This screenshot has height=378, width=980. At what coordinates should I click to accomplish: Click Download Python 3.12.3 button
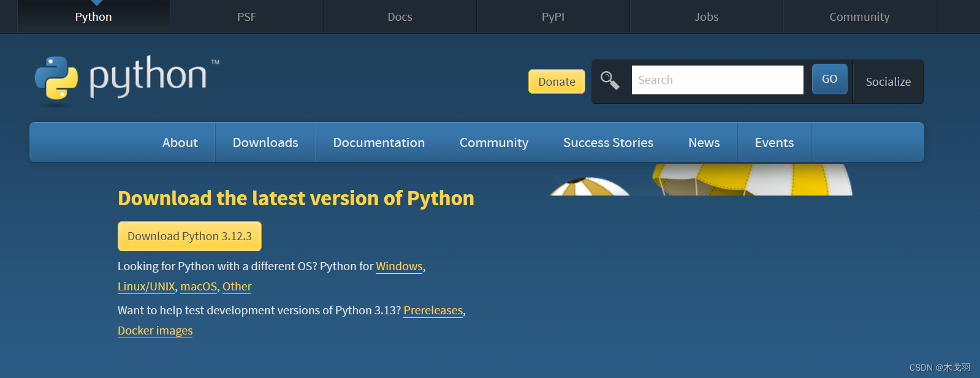coord(189,236)
